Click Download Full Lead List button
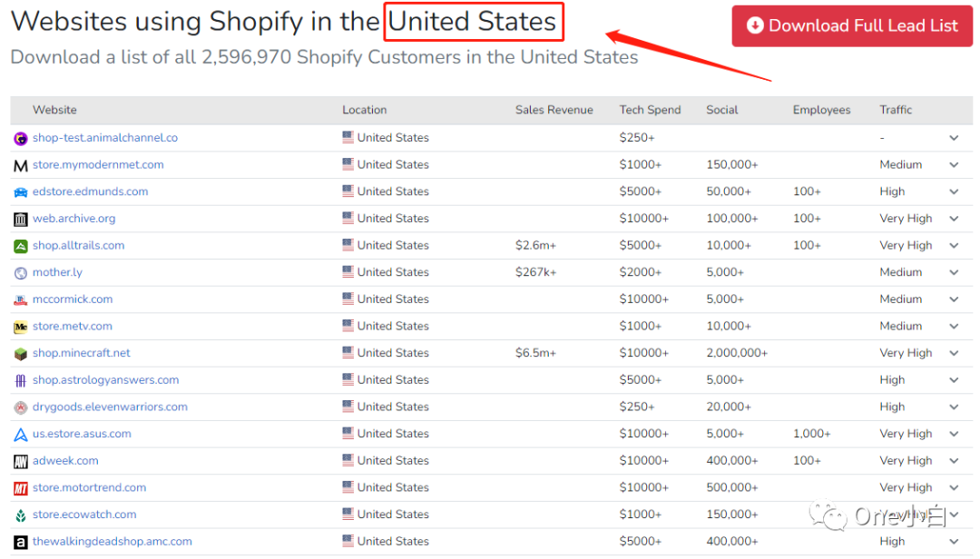The image size is (980, 559). (x=852, y=26)
